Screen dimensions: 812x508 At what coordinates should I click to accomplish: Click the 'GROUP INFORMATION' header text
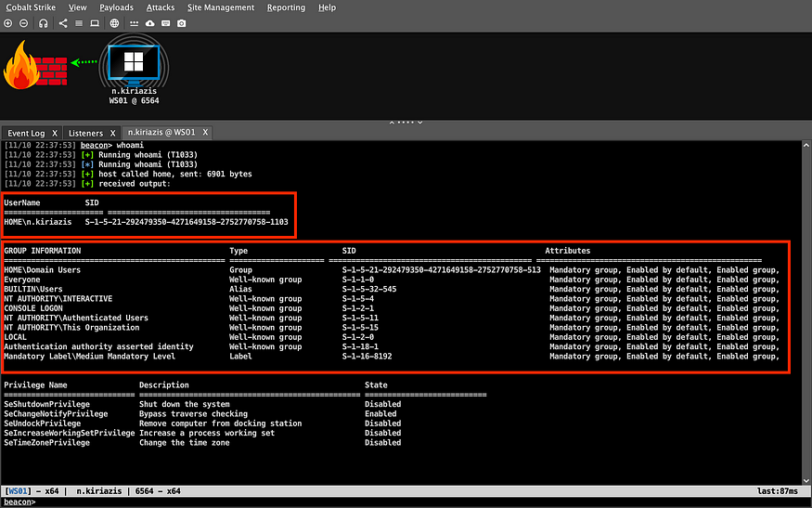pos(43,251)
